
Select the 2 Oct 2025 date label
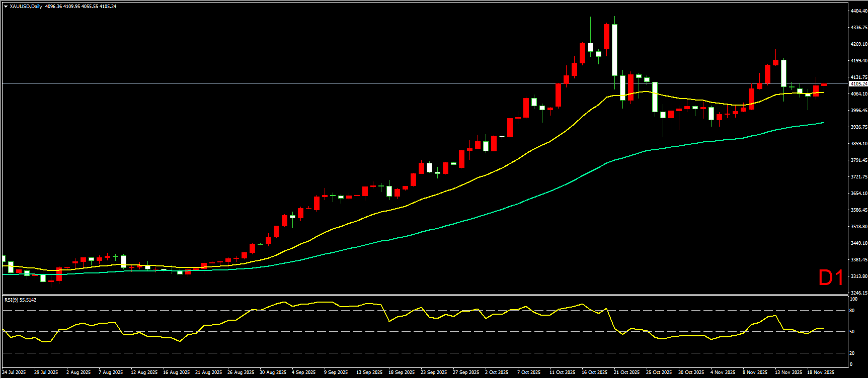pyautogui.click(x=498, y=372)
